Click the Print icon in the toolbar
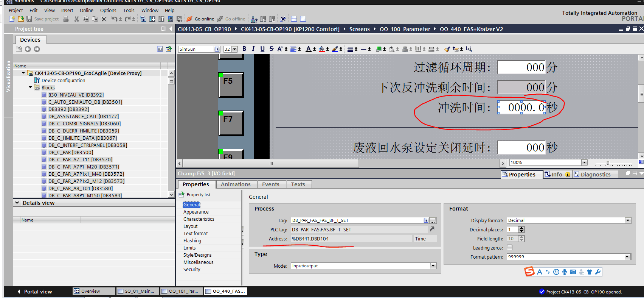The image size is (644, 298). coord(66,19)
